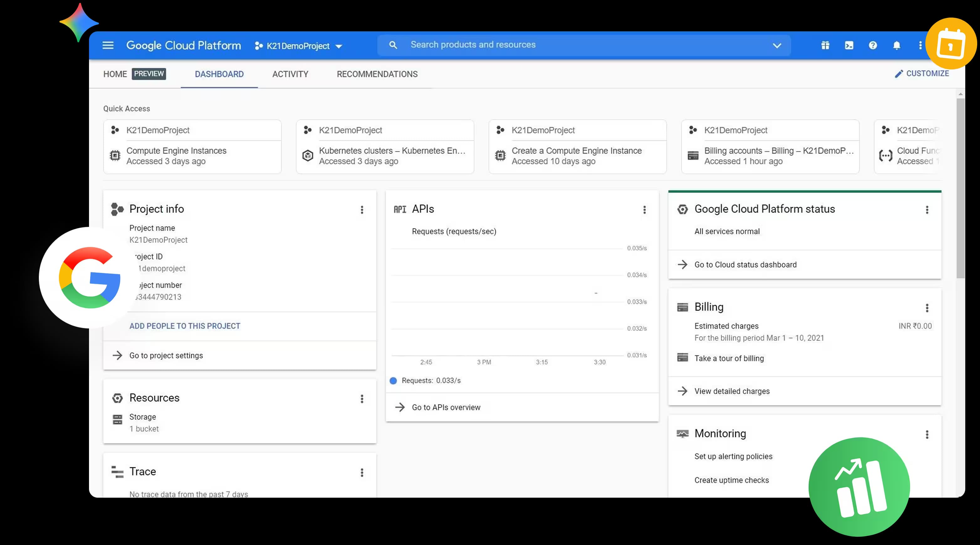Go to Cloud status dashboard link
This screenshot has width=980, height=545.
(x=745, y=265)
